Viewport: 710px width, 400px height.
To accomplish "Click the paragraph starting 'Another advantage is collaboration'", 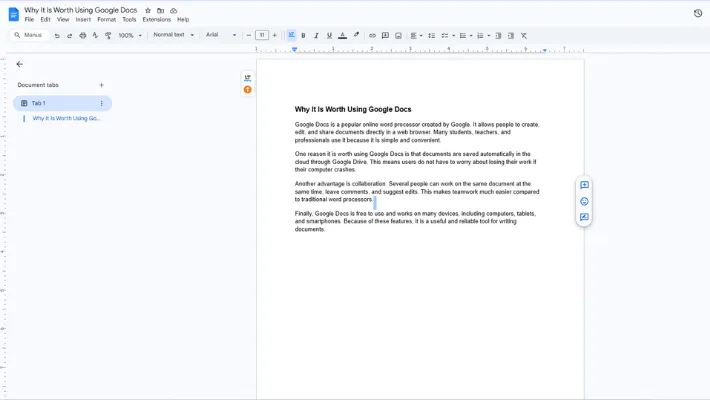I will click(x=417, y=192).
